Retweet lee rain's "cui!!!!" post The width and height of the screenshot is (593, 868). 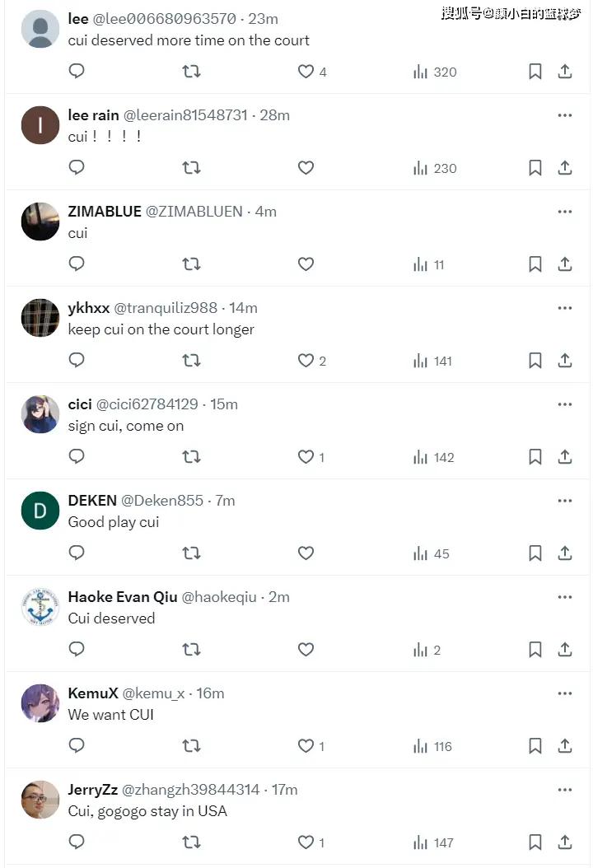191,168
